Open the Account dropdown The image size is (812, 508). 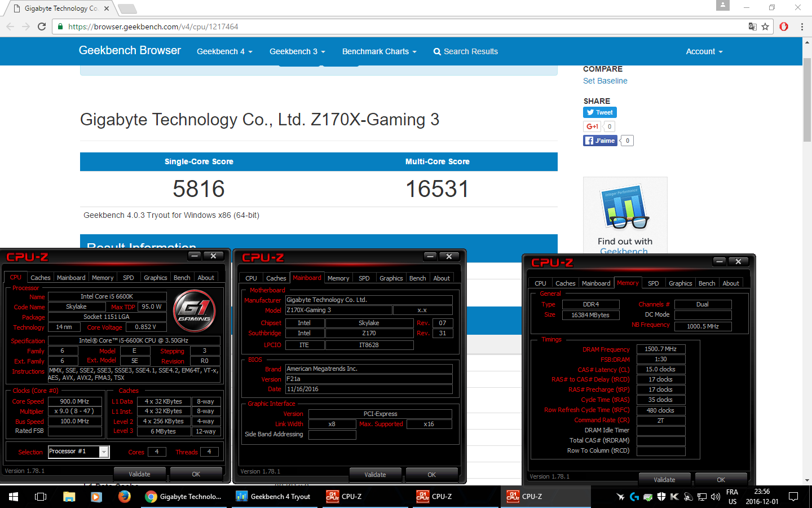(704, 51)
